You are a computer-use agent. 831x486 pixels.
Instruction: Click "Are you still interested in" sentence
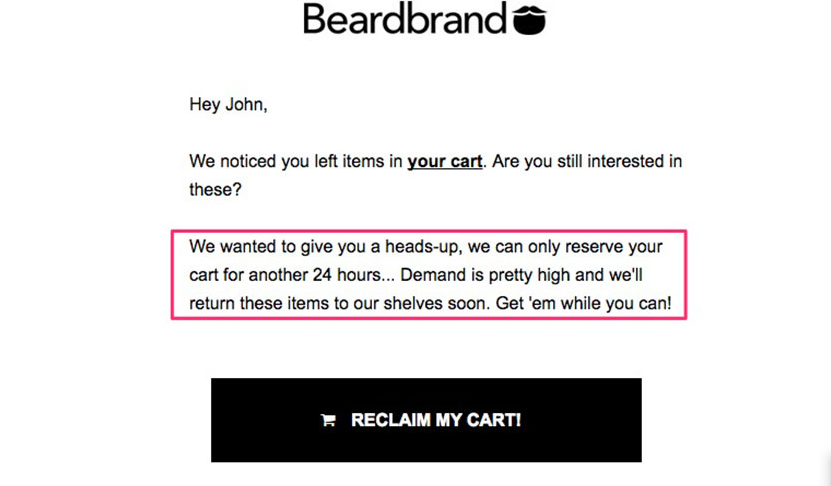587,161
